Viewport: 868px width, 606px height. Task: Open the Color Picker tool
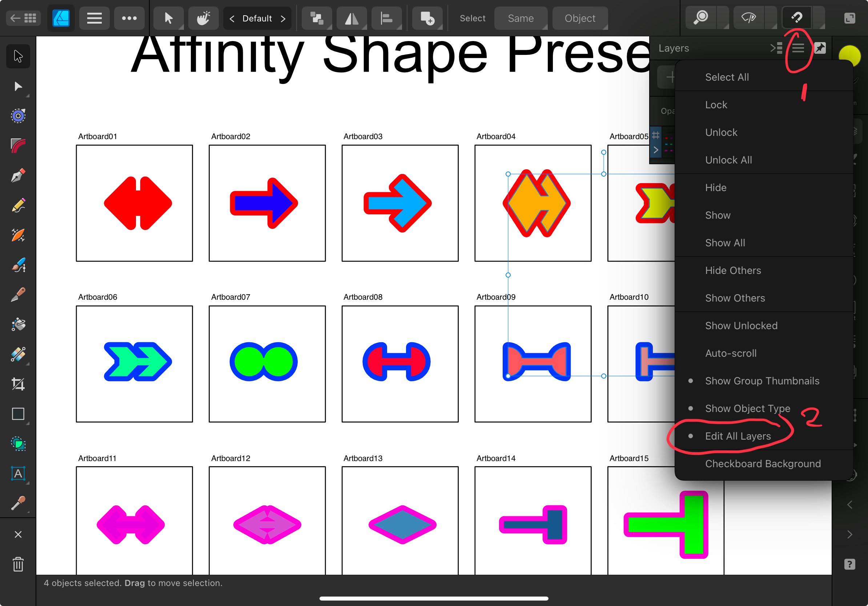18,503
